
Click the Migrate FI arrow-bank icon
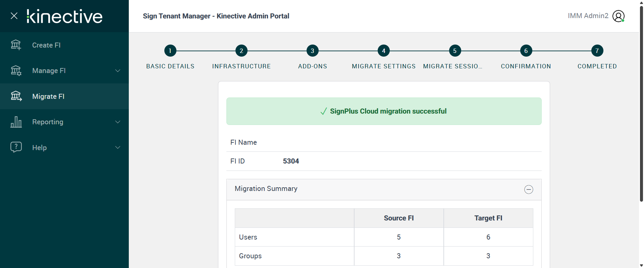pyautogui.click(x=16, y=96)
